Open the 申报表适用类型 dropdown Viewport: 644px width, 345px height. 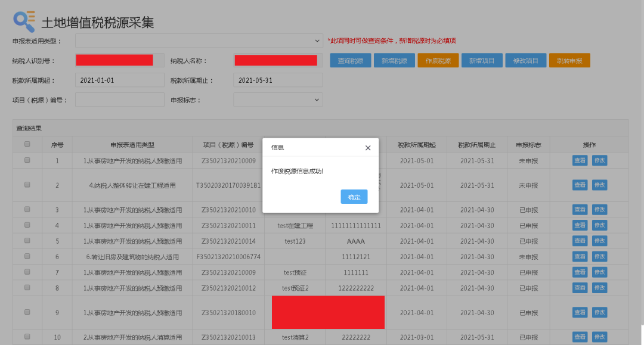[200, 41]
